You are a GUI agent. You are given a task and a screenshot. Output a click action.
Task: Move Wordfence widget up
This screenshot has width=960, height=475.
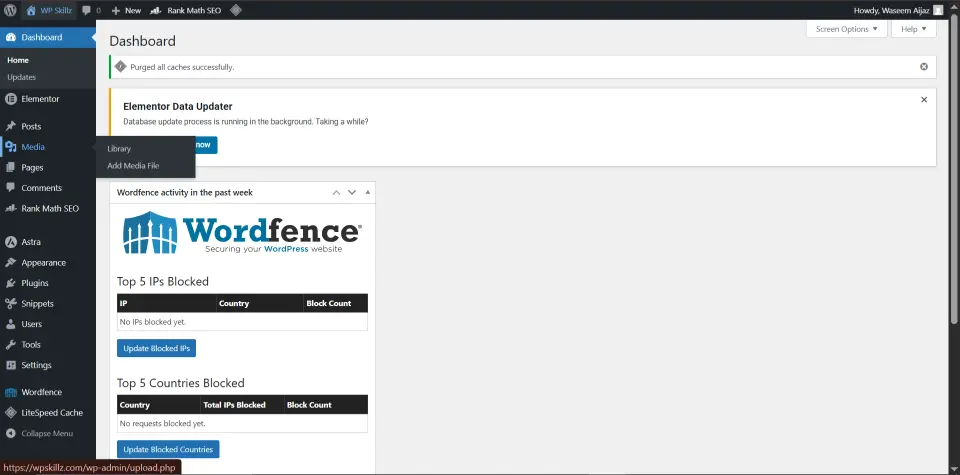point(336,192)
